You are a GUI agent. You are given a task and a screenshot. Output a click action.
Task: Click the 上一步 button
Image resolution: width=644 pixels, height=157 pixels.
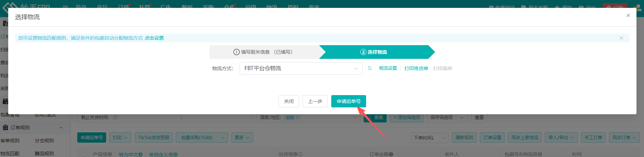tap(315, 101)
